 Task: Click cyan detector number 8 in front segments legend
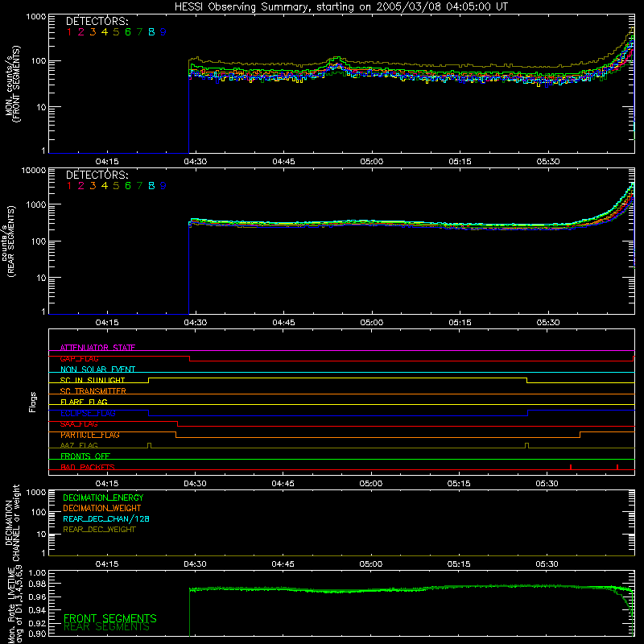click(151, 32)
